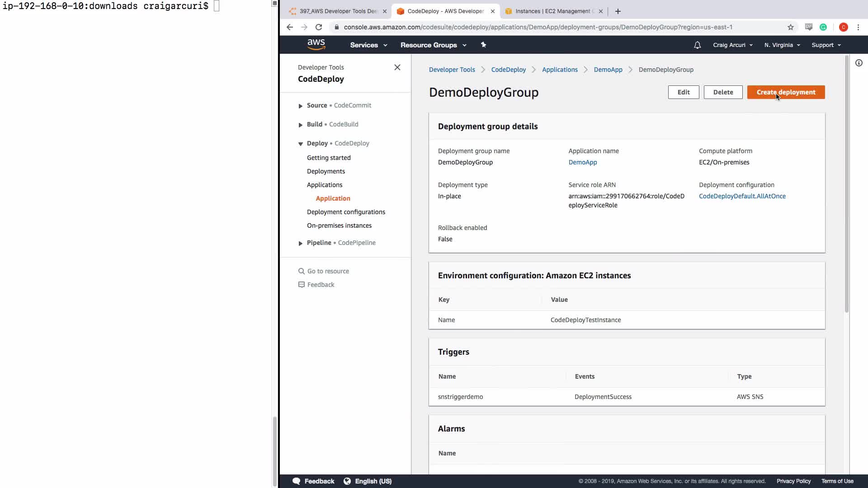Click the pin shortcut icon in navbar
The height and width of the screenshot is (488, 868).
coord(483,45)
